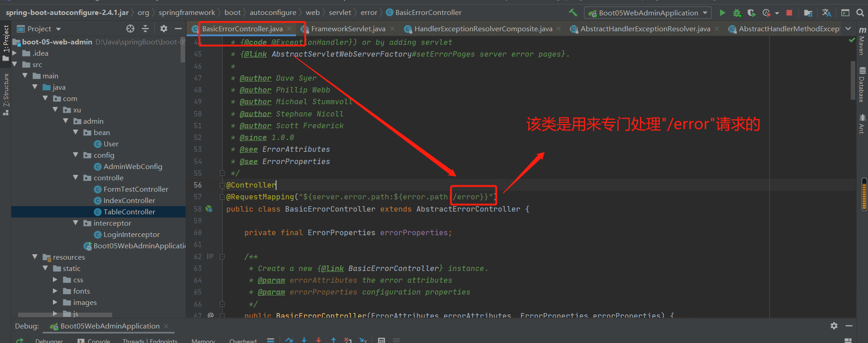
Task: Close the Boot05WebAdminApplication debug tab
Action: coord(166,326)
